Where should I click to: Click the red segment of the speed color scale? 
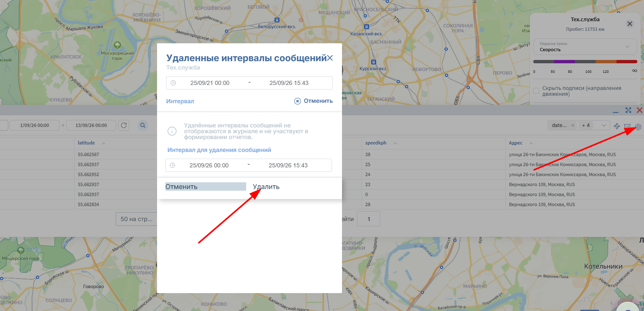coord(627,62)
